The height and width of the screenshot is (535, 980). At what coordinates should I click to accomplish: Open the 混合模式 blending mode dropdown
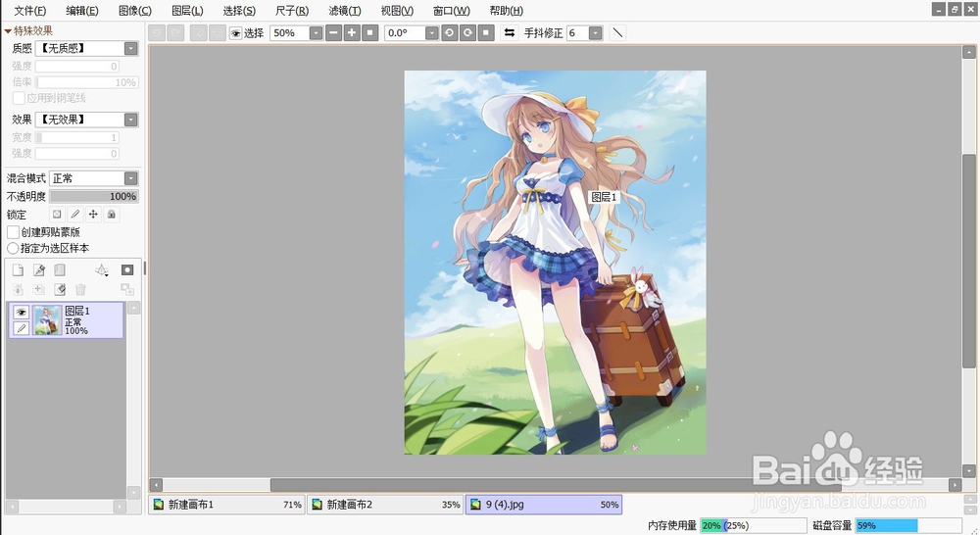coord(130,178)
